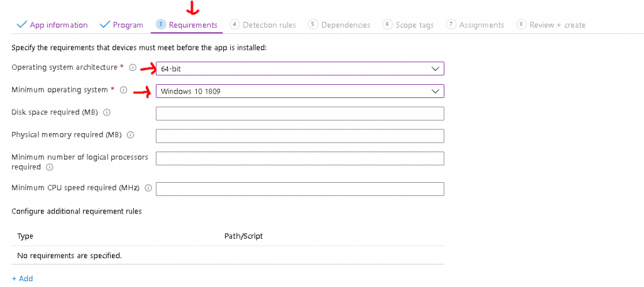Go to the Assignments step

pyautogui.click(x=475, y=25)
